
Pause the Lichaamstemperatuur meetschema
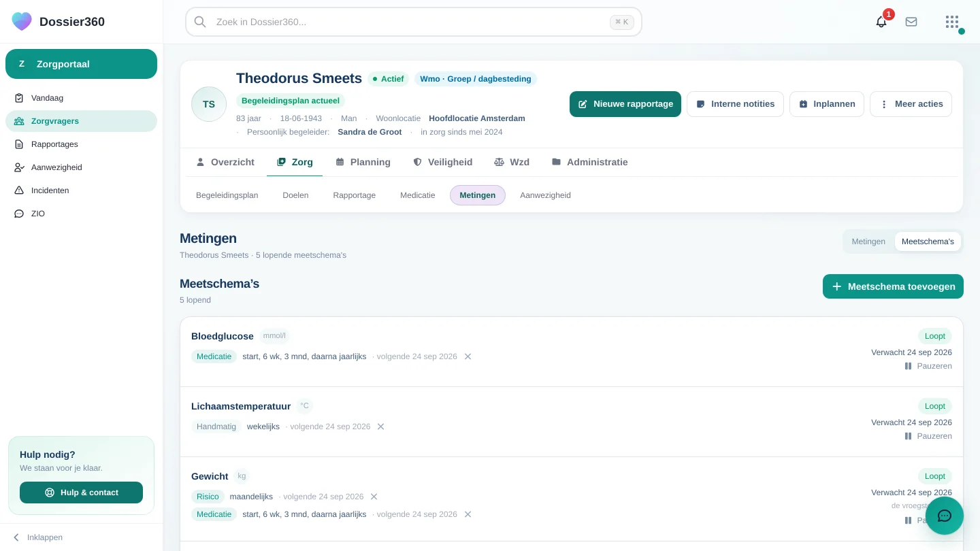click(x=928, y=436)
